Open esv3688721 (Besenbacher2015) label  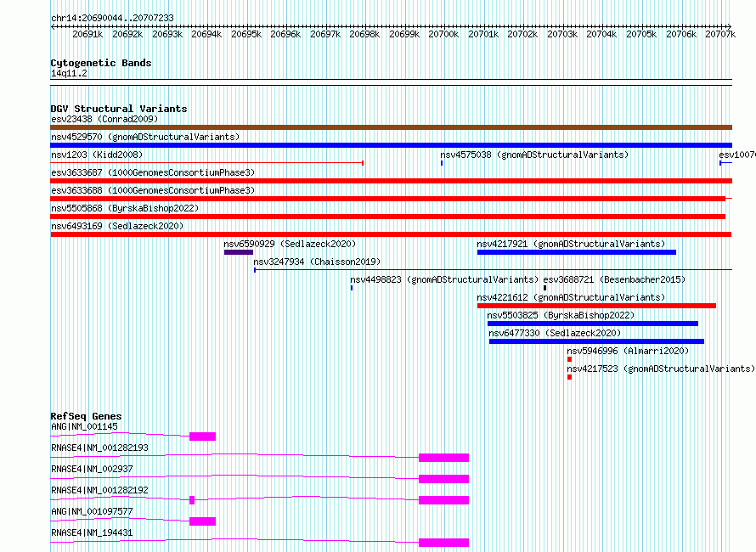coord(614,279)
